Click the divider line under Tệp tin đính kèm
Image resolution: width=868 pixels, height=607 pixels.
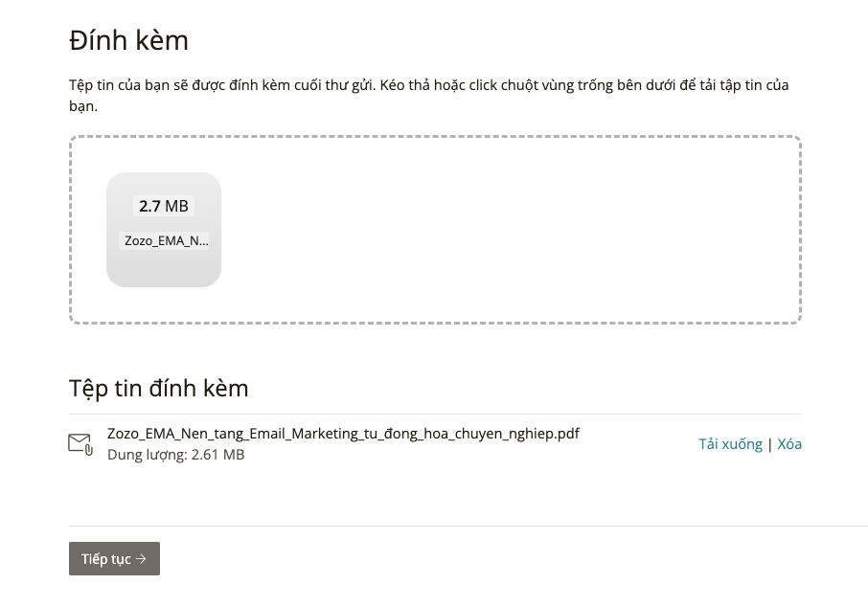tap(435, 414)
